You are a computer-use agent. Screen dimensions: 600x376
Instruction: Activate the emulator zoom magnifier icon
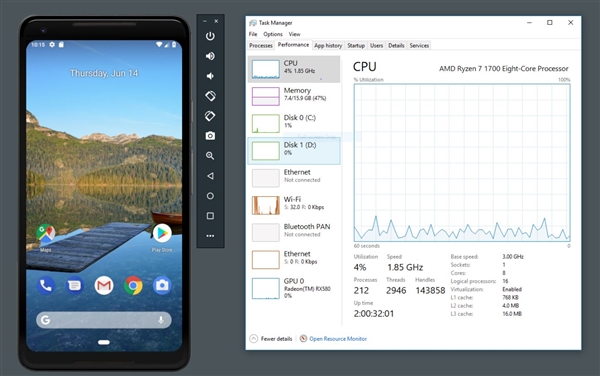210,156
